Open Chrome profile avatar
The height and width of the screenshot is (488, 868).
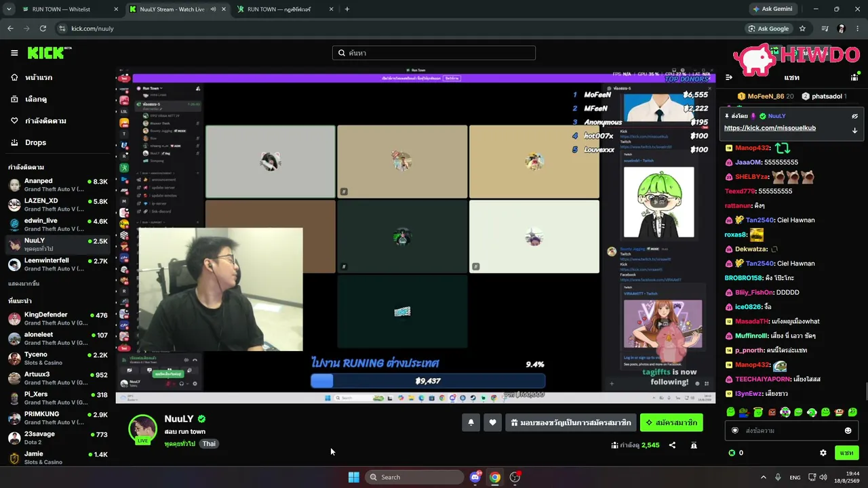click(x=842, y=28)
